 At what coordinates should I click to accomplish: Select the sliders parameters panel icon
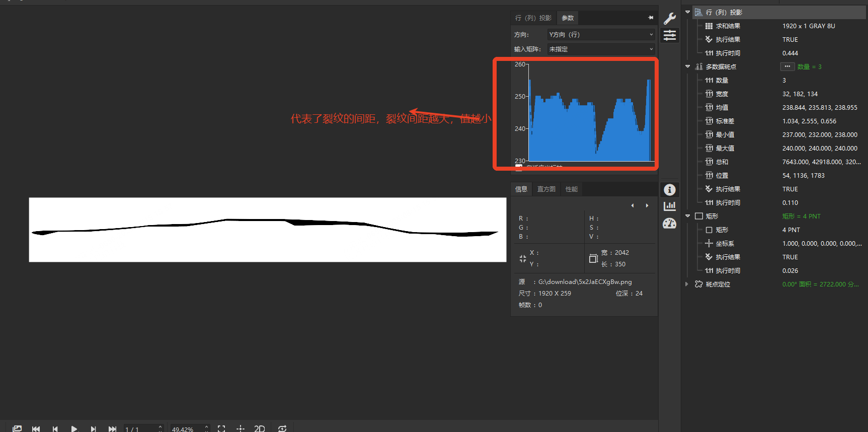(670, 35)
